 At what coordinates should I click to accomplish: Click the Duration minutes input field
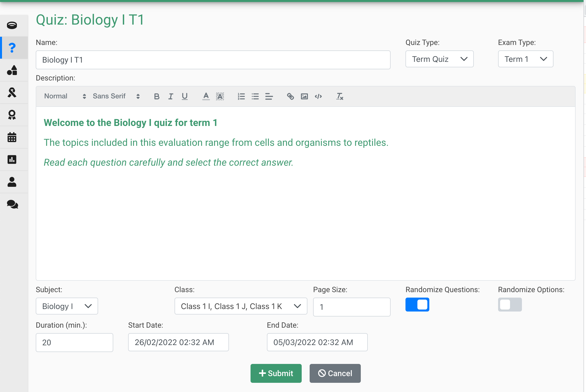[74, 342]
